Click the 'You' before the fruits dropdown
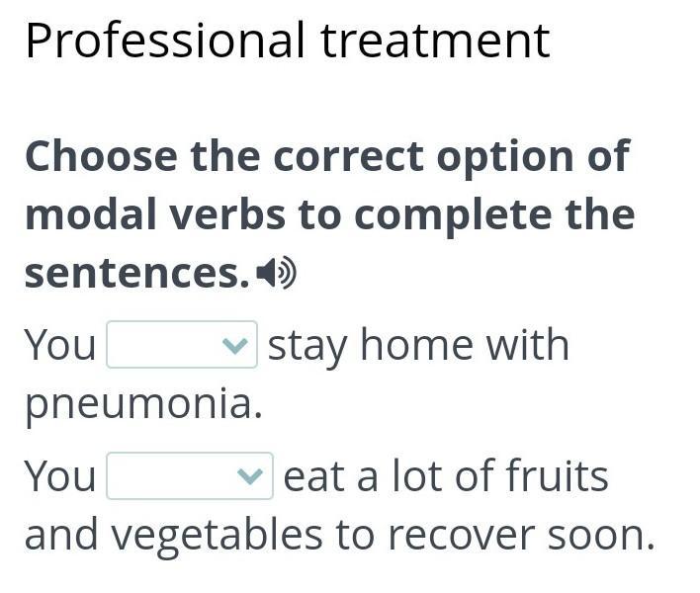 pyautogui.click(x=60, y=477)
